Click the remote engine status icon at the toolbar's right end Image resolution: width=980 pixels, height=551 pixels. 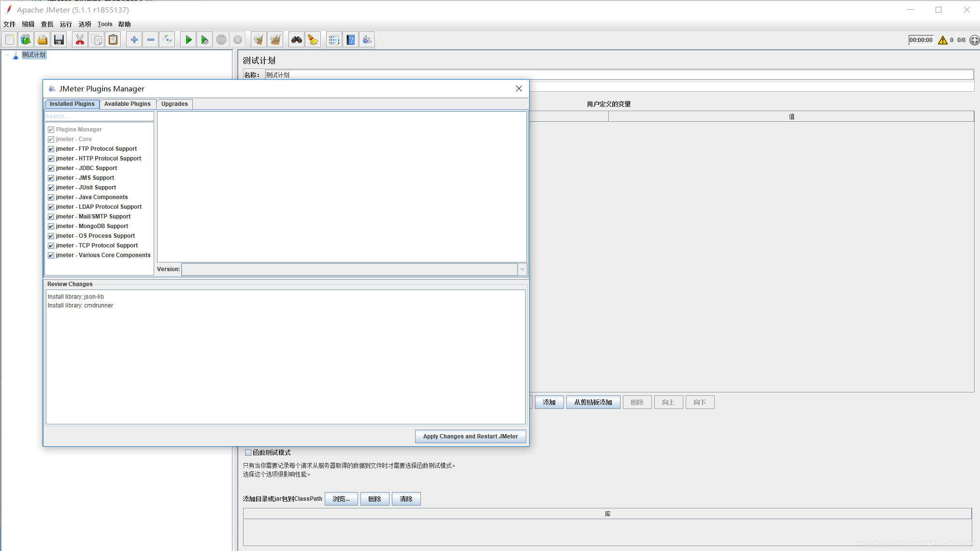974,40
